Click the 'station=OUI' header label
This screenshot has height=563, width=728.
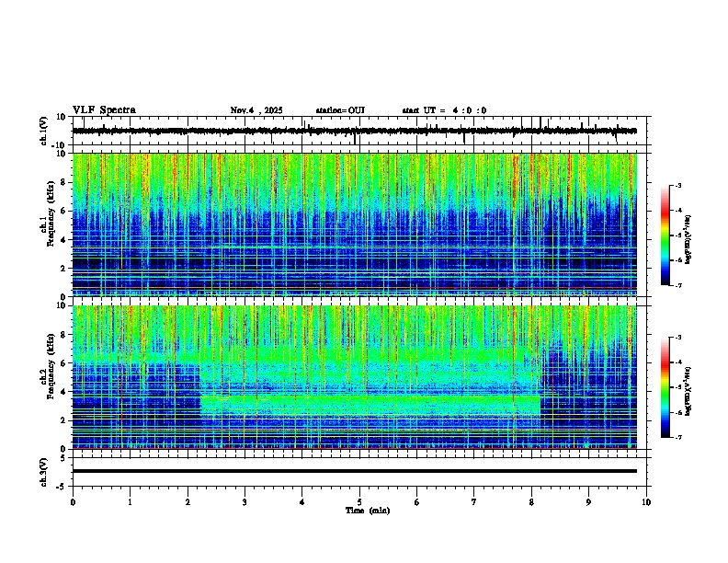pos(340,110)
